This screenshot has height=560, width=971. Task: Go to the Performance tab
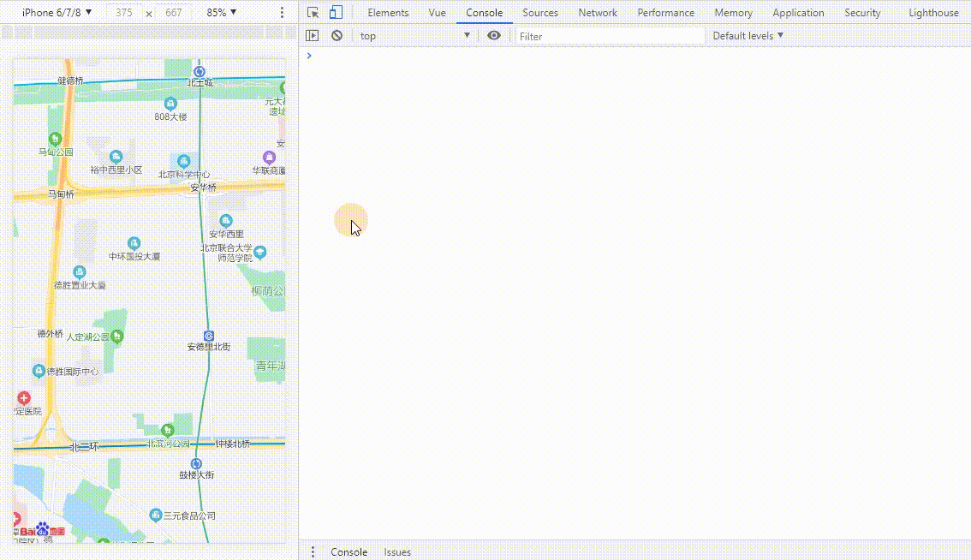tap(665, 12)
